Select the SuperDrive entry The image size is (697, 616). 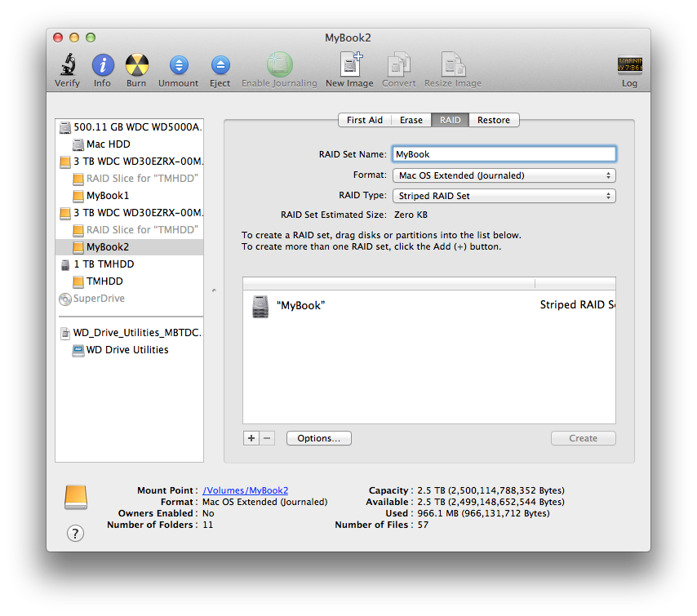click(130, 299)
